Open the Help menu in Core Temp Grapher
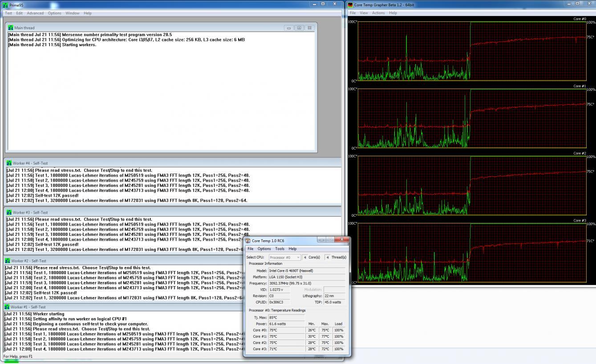The image size is (596, 364). coord(393,13)
